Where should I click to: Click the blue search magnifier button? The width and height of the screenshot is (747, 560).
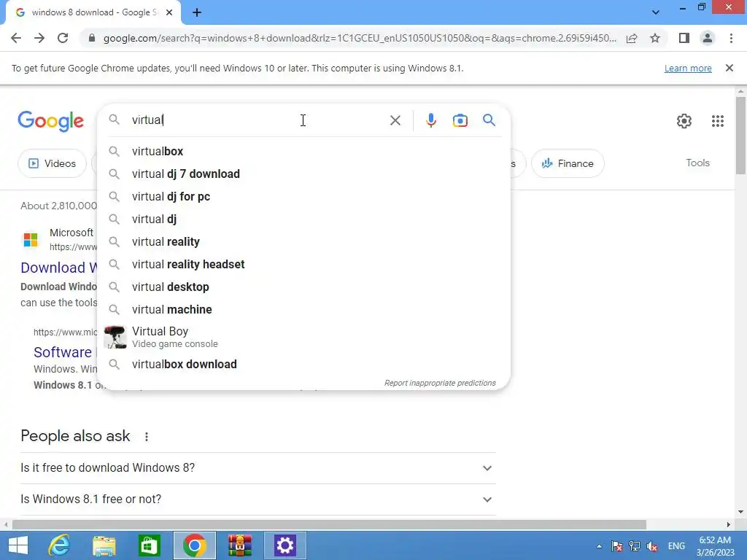489,120
